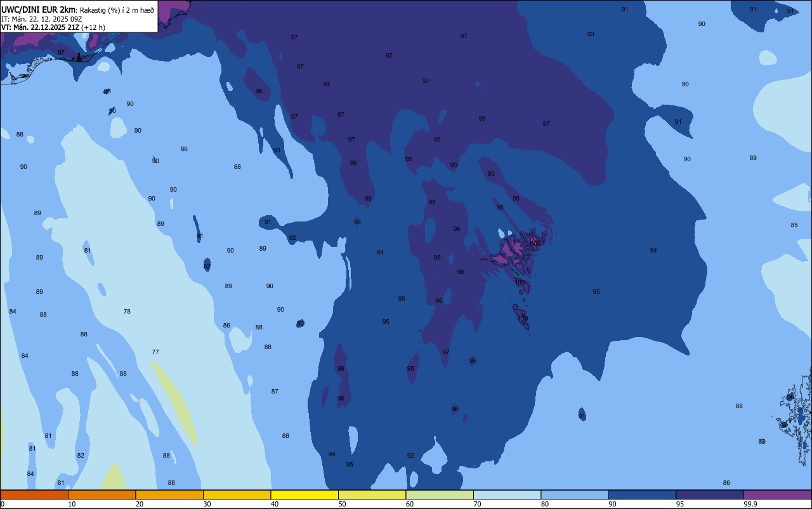Click the "Rakastig (%) í 2 m hæð" label
Viewport: 812px width, 509px height.
coord(117,10)
